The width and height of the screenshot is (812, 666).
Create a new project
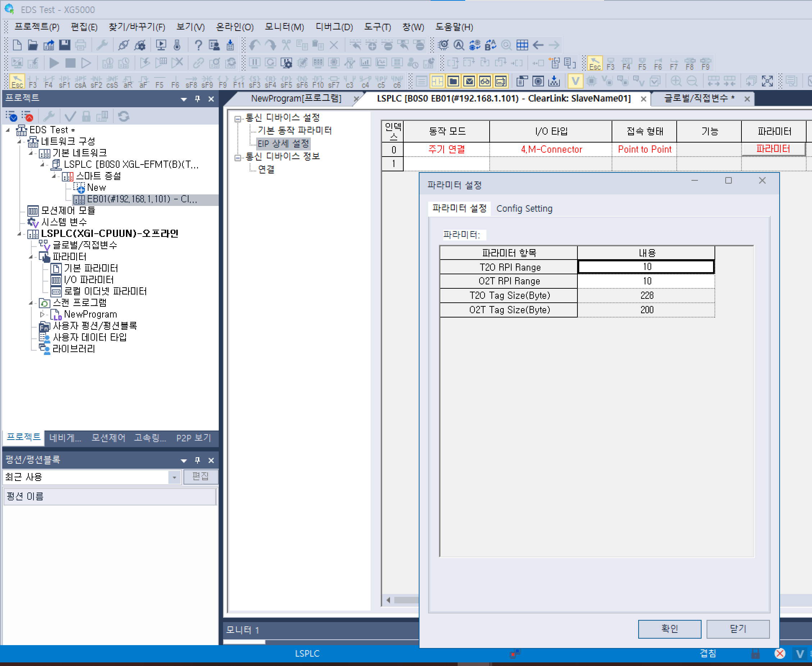pyautogui.click(x=17, y=45)
